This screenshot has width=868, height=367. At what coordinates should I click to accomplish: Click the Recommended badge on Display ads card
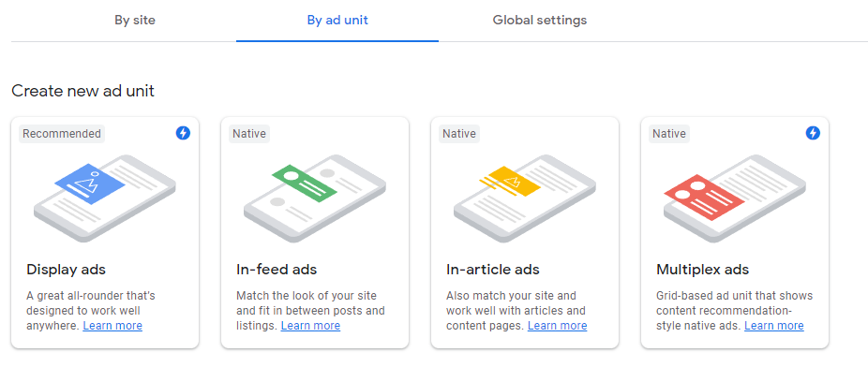62,134
